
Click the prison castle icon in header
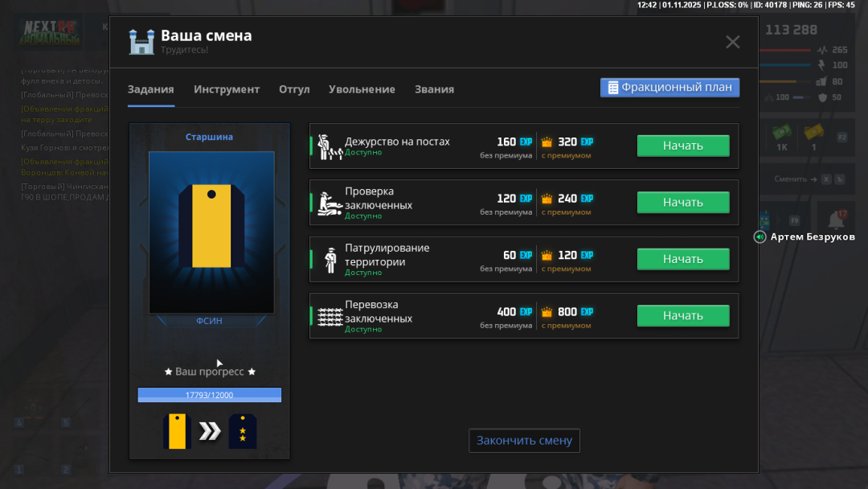[x=141, y=42]
